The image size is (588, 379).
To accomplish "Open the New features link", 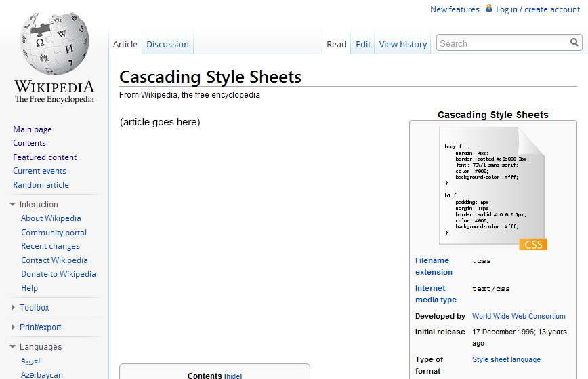I will [x=455, y=9].
